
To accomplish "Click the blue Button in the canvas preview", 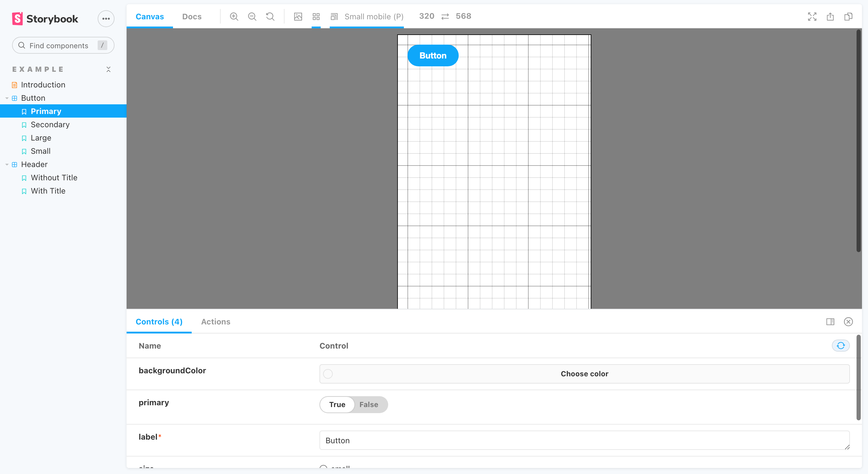I will pyautogui.click(x=433, y=55).
